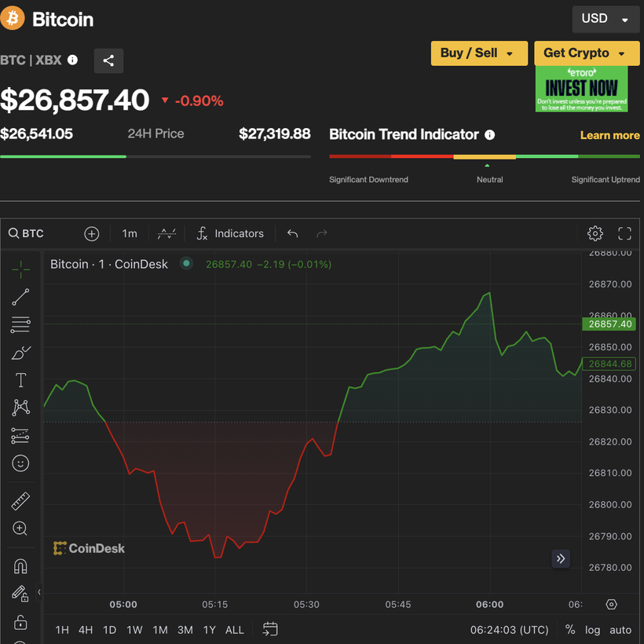Open the chart settings gear
This screenshot has height=644, width=644.
point(595,233)
